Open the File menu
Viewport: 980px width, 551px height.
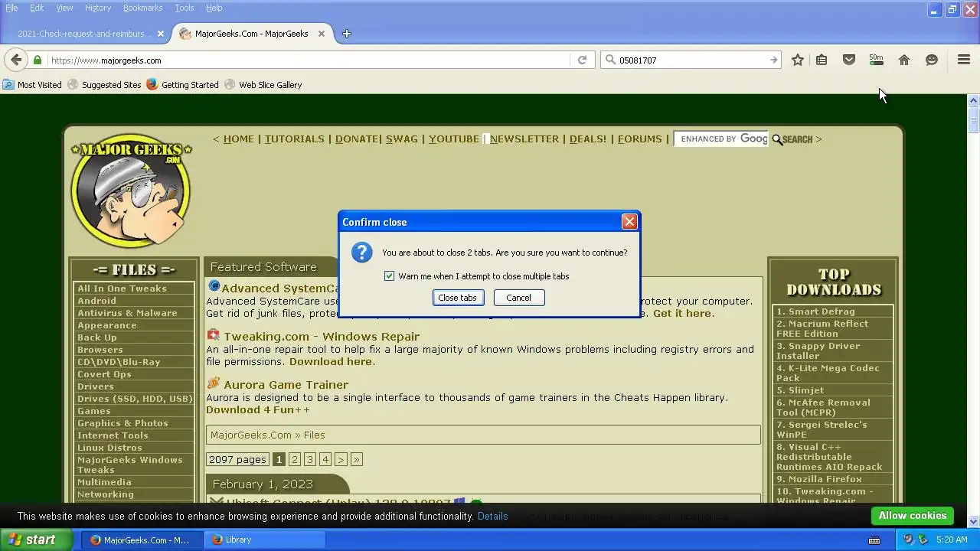pyautogui.click(x=11, y=8)
